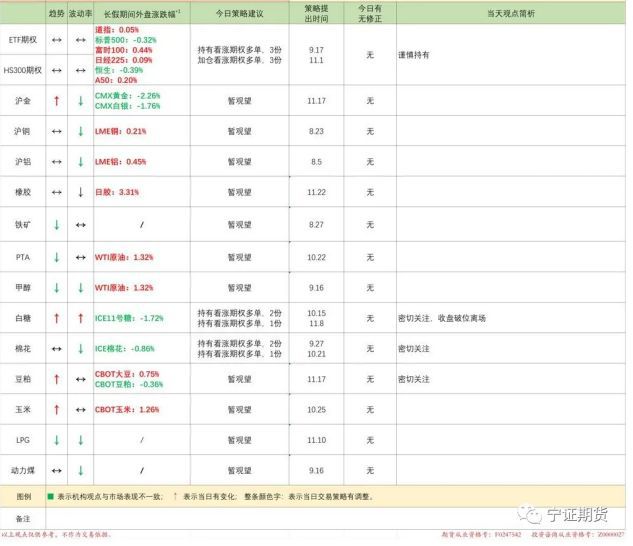Select the 日胶: 3.31% value
This screenshot has width=633, height=546.
(x=117, y=192)
